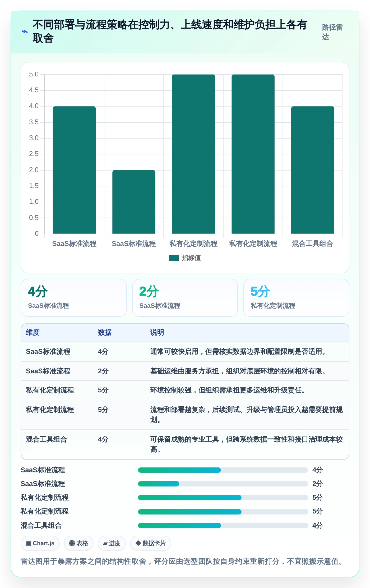Click the 指标值 legend color swatch
Viewport: 370px width, 588px height.
174,258
